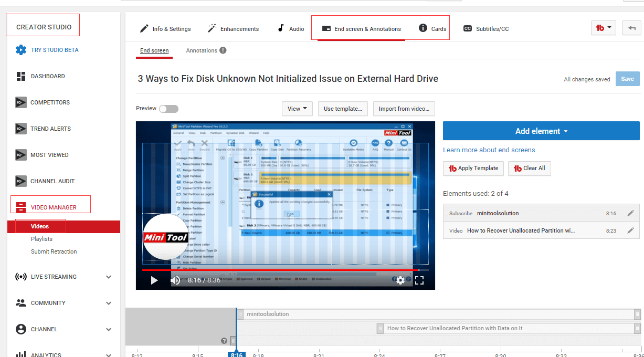Image resolution: width=644 pixels, height=357 pixels.
Task: Click TubeBuddy Apply Template button
Action: [473, 168]
